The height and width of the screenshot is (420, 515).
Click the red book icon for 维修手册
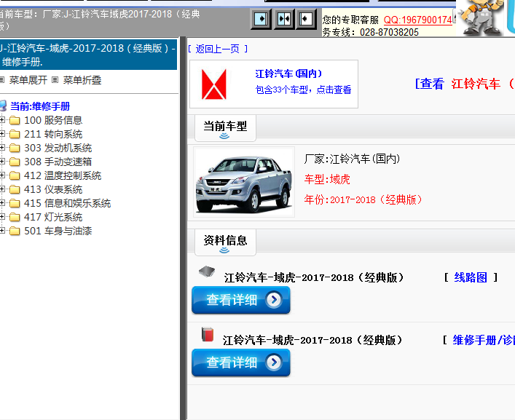click(x=208, y=334)
